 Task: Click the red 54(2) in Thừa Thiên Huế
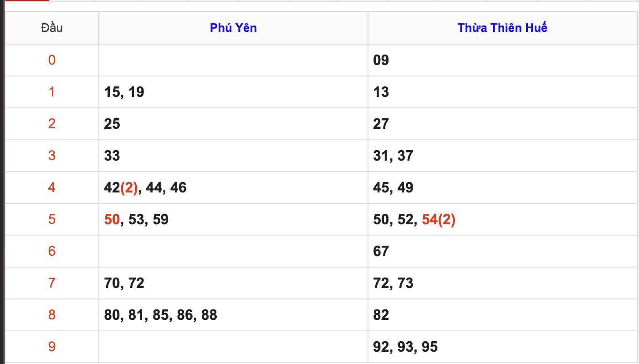(x=439, y=219)
